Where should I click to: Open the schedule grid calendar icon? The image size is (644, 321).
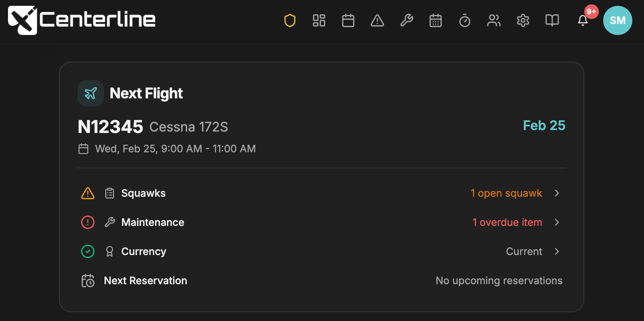click(x=436, y=20)
